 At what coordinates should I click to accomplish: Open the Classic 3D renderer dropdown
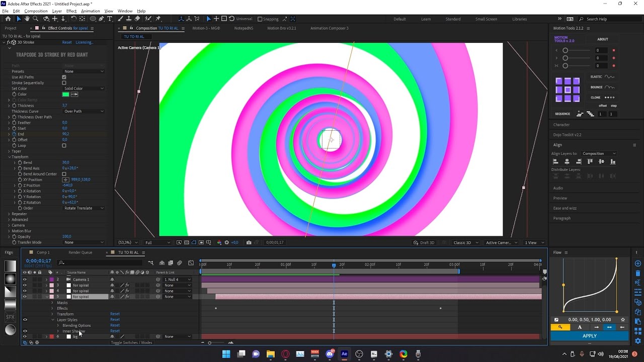465,242
